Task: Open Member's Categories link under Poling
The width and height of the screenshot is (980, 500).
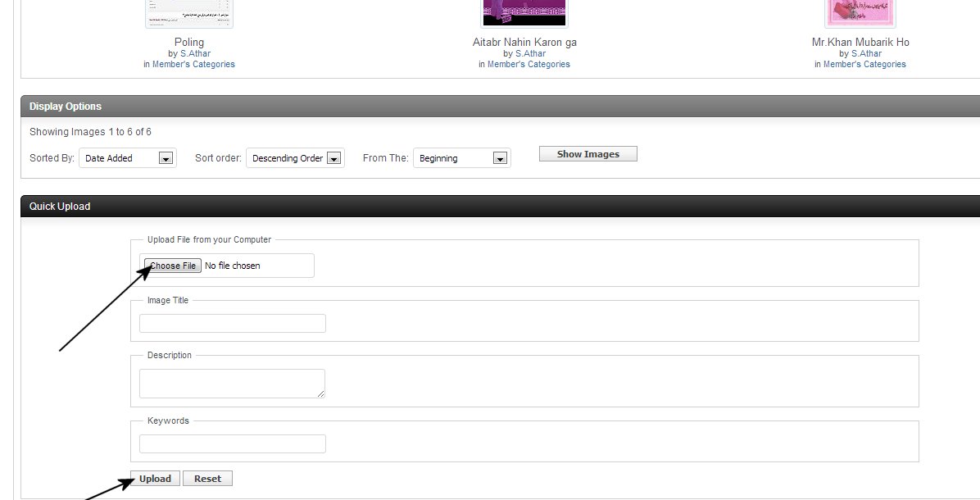Action: pos(193,65)
